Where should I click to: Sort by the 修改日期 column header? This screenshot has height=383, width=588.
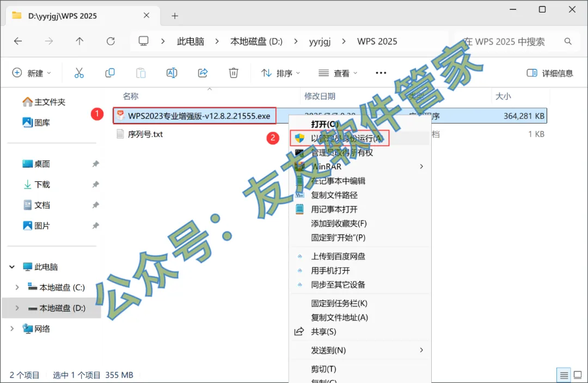[x=320, y=96]
